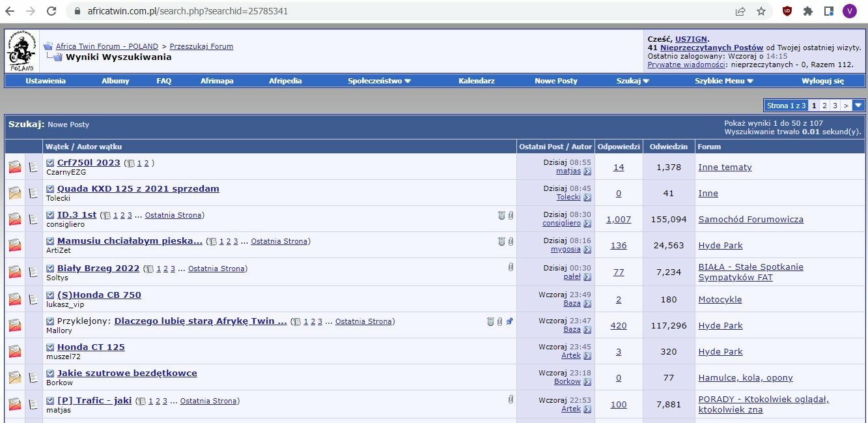Screen dimensions: 868x423
Task: Open the Inne tematy forum link
Action: click(725, 167)
